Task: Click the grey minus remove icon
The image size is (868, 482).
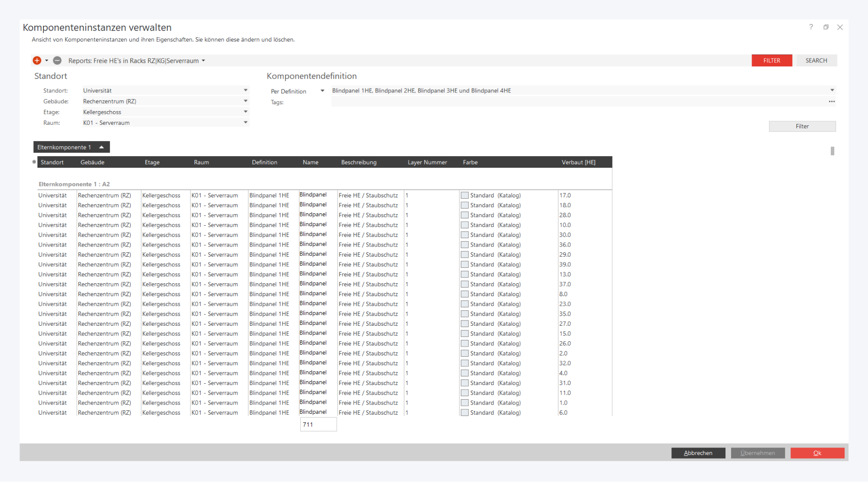Action: 57,61
